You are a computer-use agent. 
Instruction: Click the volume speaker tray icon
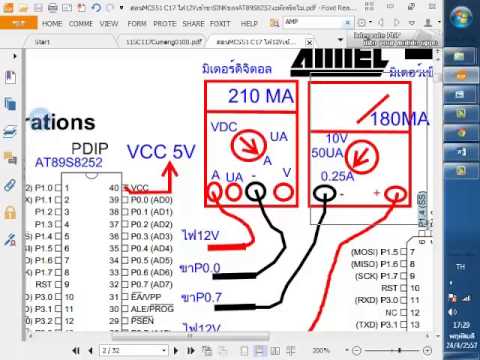(x=453, y=312)
